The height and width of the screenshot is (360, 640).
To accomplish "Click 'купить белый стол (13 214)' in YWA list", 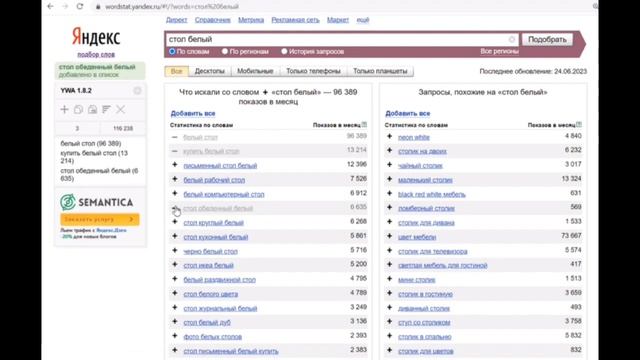I will tap(94, 157).
